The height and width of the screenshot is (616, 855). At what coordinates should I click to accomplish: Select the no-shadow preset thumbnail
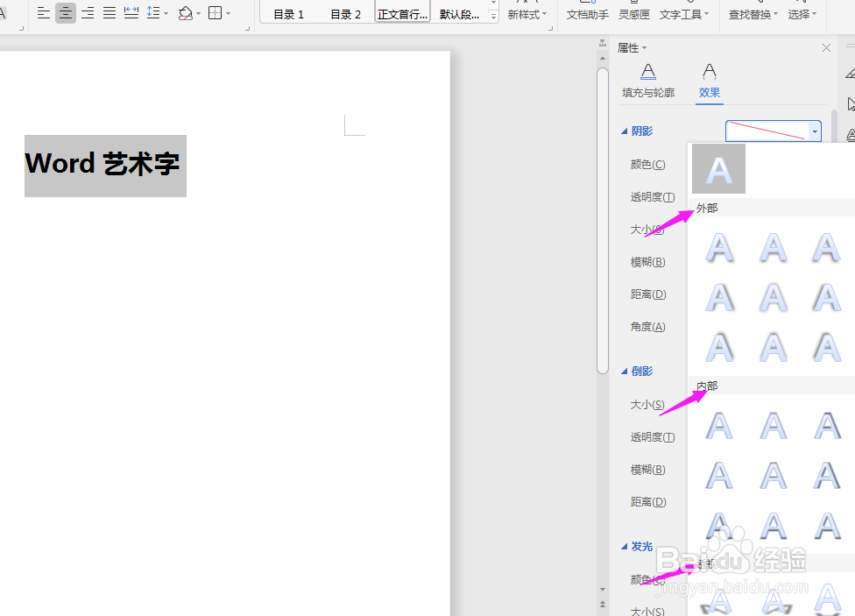[718, 168]
